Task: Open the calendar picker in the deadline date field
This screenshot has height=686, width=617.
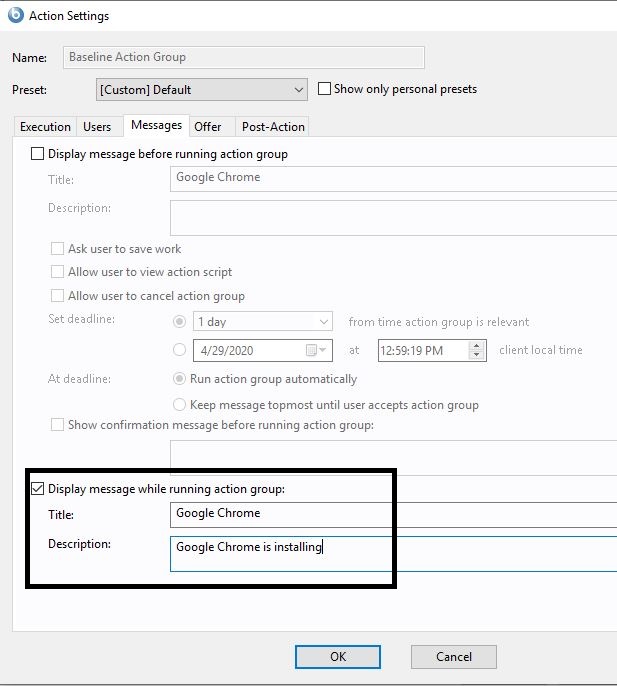Action: point(316,350)
